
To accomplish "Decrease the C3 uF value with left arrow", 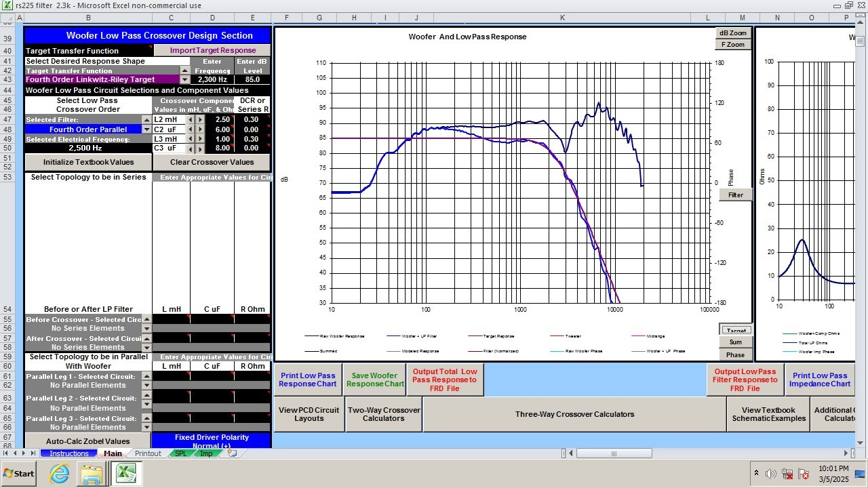I will (x=191, y=148).
